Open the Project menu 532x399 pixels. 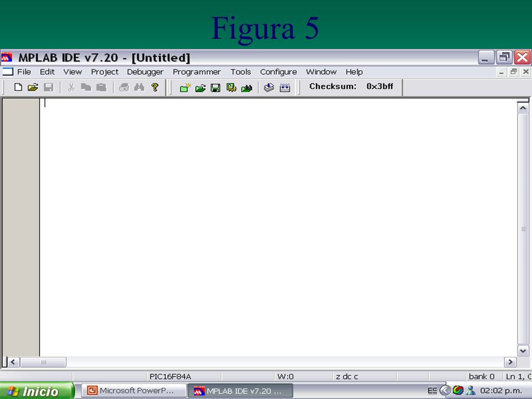(x=105, y=72)
